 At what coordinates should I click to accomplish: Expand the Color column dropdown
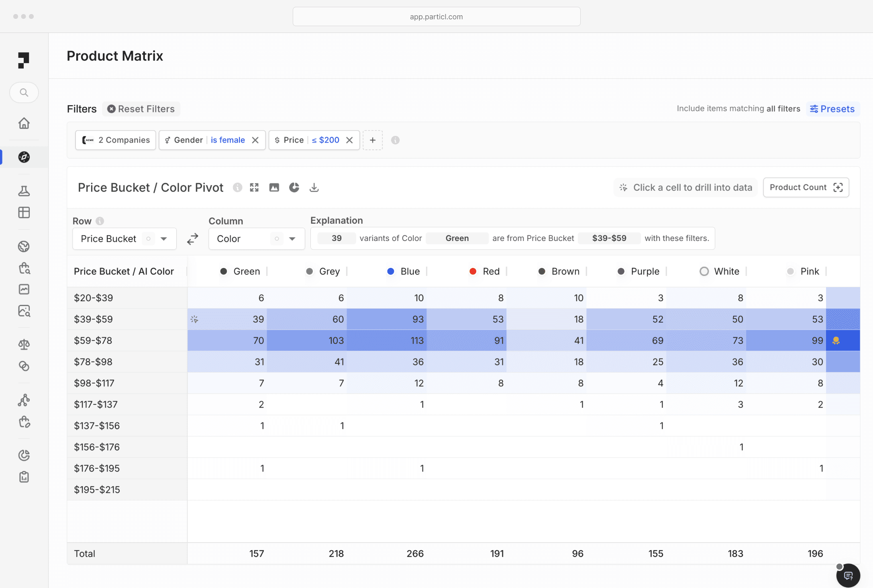(x=292, y=239)
